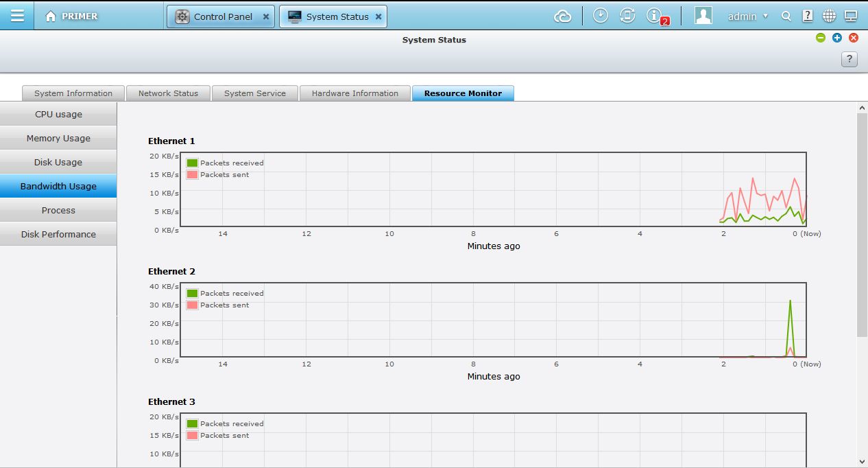Click the Ethernet 1 heading

pos(171,141)
